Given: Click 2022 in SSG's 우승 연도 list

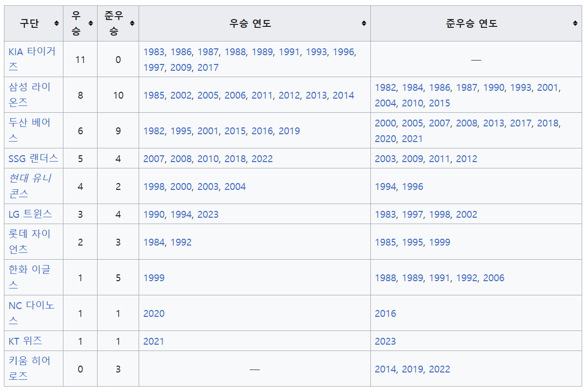Looking at the screenshot, I should point(263,159).
